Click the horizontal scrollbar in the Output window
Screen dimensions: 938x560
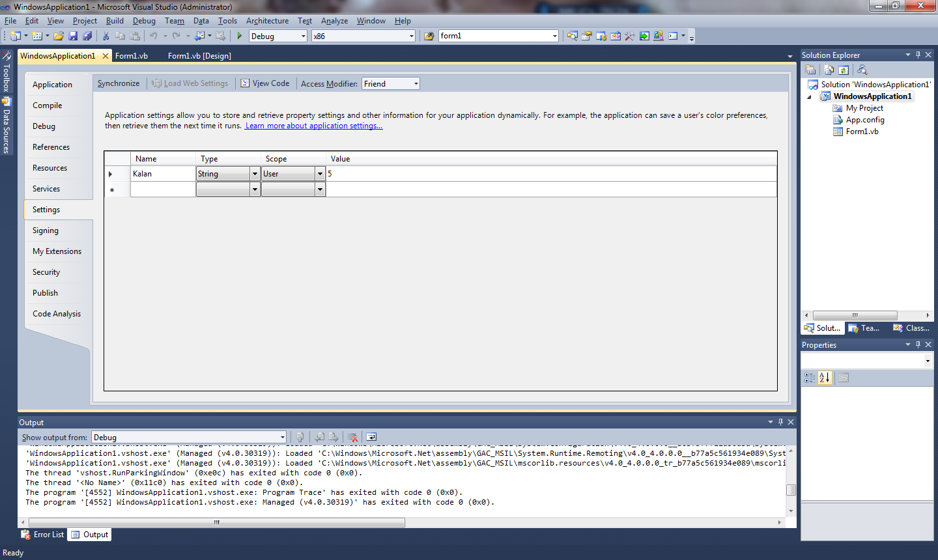tap(217, 522)
